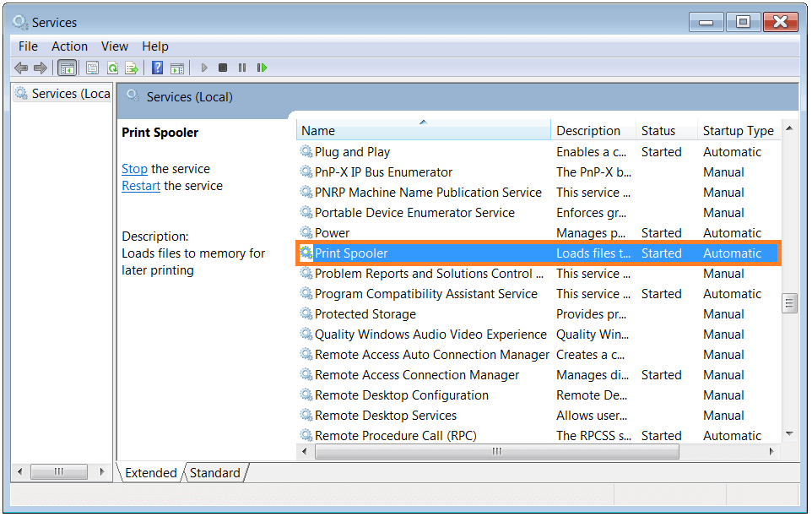Restart the service using the restart toolbar icon
812x517 pixels.
(263, 68)
